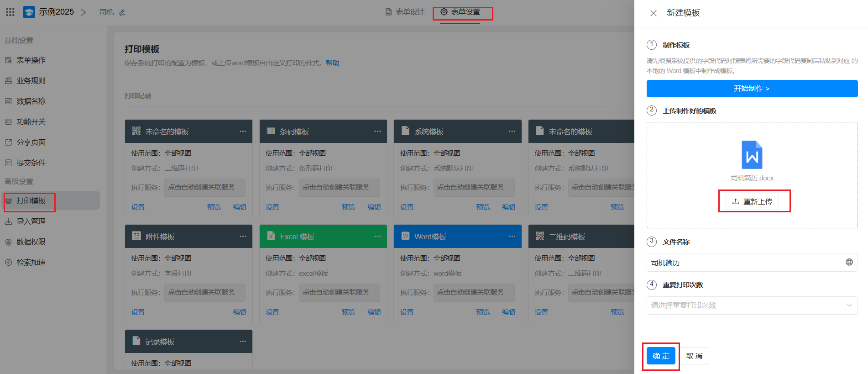The width and height of the screenshot is (868, 374).
Task: Open 数据权限 in the sidebar
Action: tap(31, 242)
